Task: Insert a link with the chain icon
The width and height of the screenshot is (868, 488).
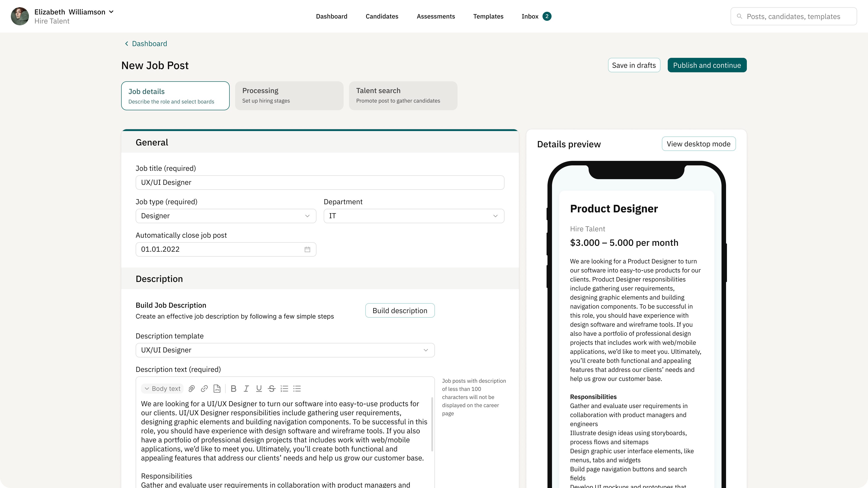Action: point(204,389)
